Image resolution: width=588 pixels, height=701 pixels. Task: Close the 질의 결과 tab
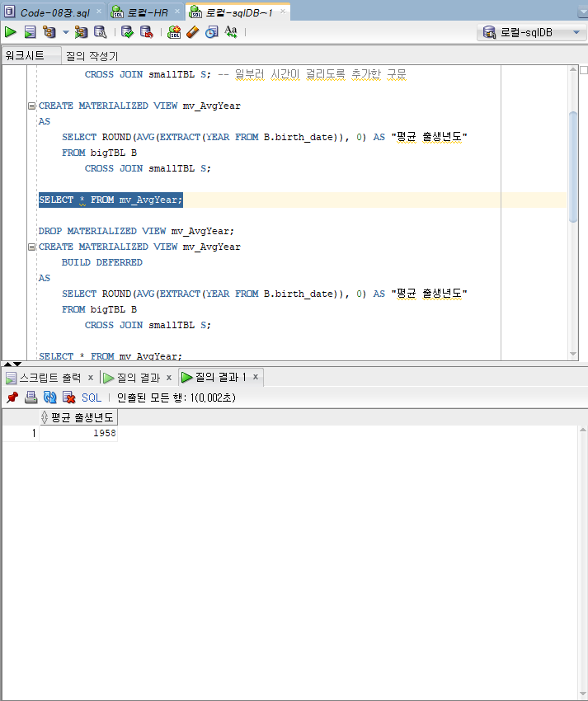point(169,378)
